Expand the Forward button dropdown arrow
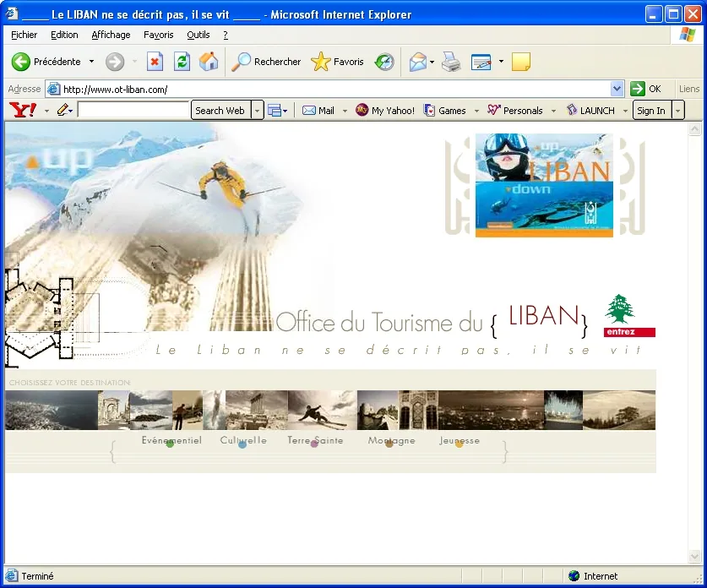 point(134,62)
